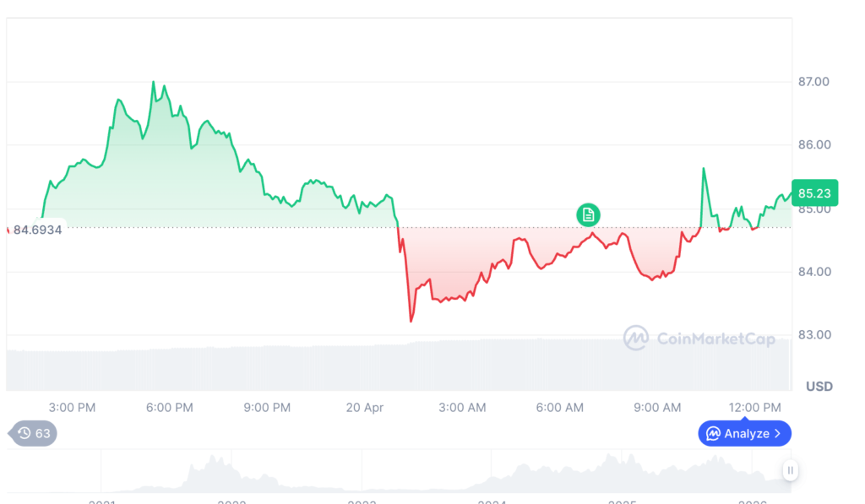
Task: Click the 2024 marker on the timeline scrubber
Action: click(492, 500)
